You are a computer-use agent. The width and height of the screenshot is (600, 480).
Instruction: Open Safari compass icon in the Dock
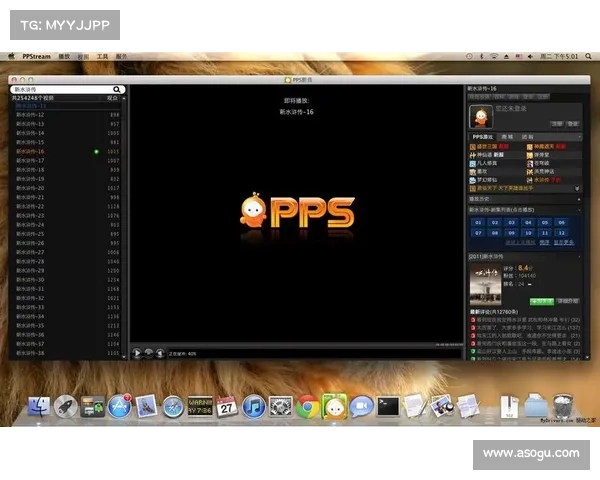[173, 407]
